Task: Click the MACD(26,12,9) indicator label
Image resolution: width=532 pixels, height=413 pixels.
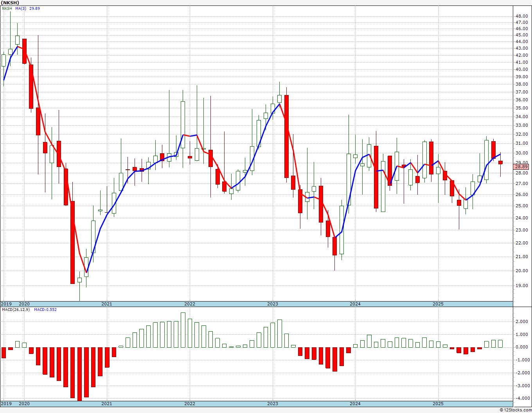Action: pyautogui.click(x=16, y=309)
